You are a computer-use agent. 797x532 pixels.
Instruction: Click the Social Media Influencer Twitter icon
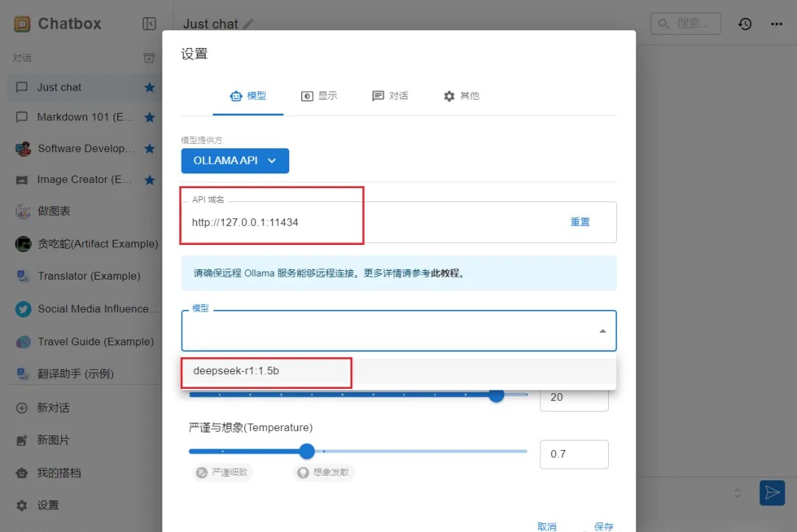click(23, 309)
